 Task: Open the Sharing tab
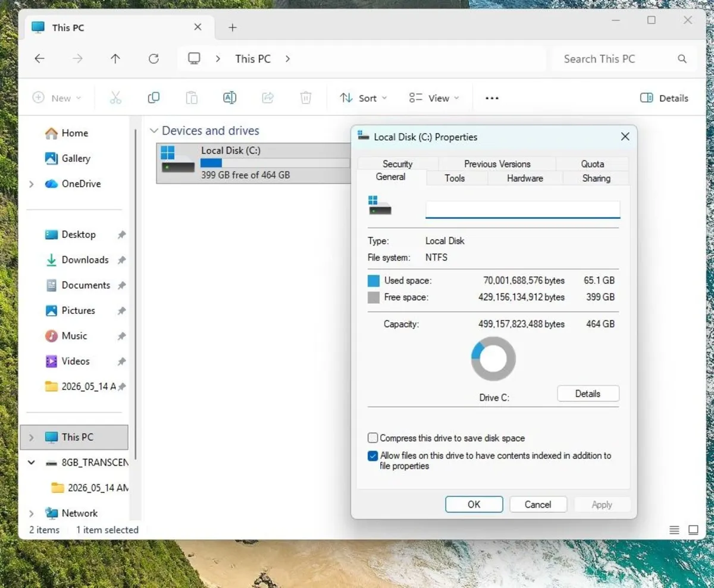click(x=596, y=178)
